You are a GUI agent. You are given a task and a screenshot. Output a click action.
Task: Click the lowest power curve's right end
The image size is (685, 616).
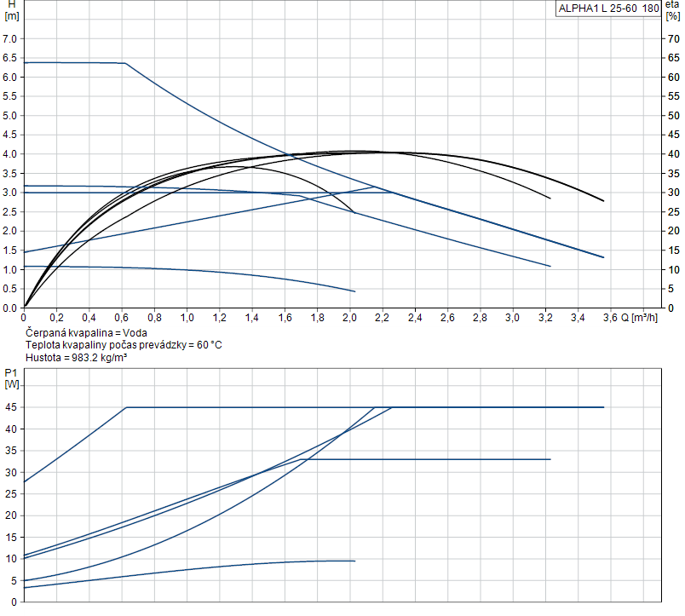tap(353, 561)
